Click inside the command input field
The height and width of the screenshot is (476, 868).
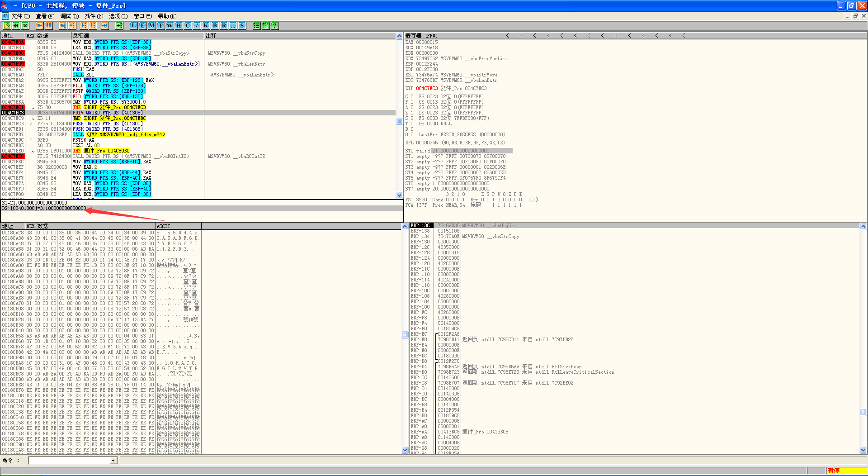point(69,461)
